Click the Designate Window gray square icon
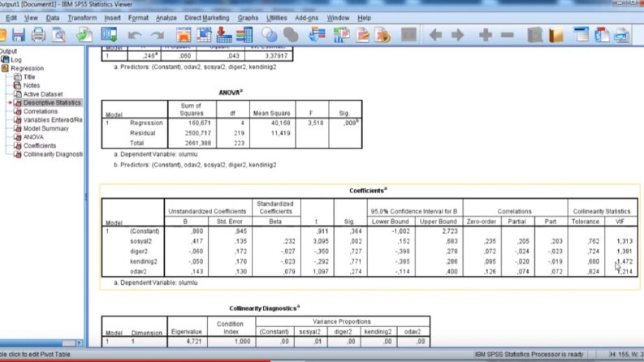This screenshot has width=644, height=362. (408, 35)
